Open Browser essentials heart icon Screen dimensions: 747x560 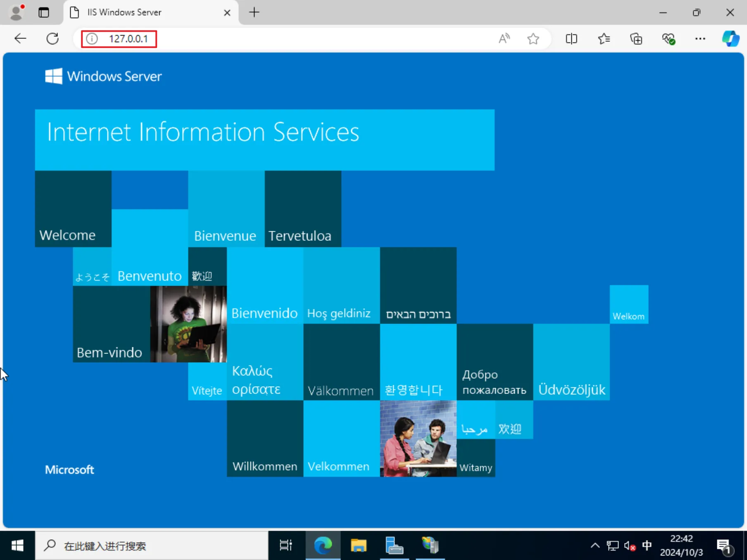(668, 39)
